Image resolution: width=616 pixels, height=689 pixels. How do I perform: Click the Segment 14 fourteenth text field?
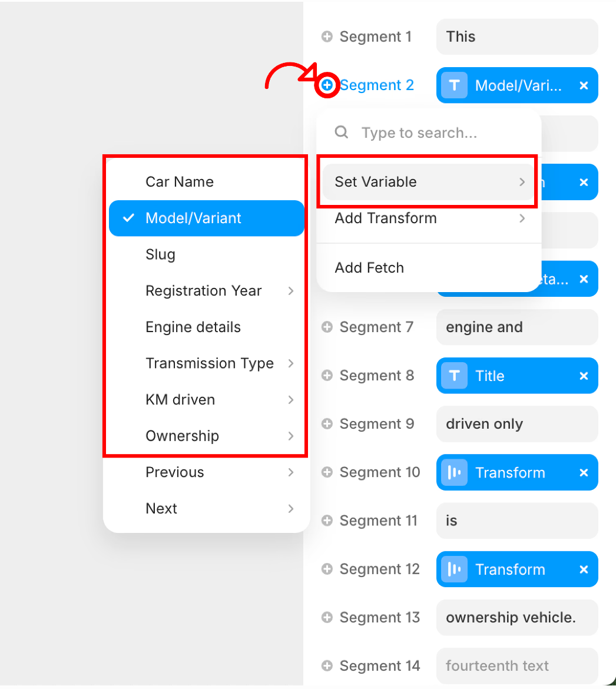(517, 665)
